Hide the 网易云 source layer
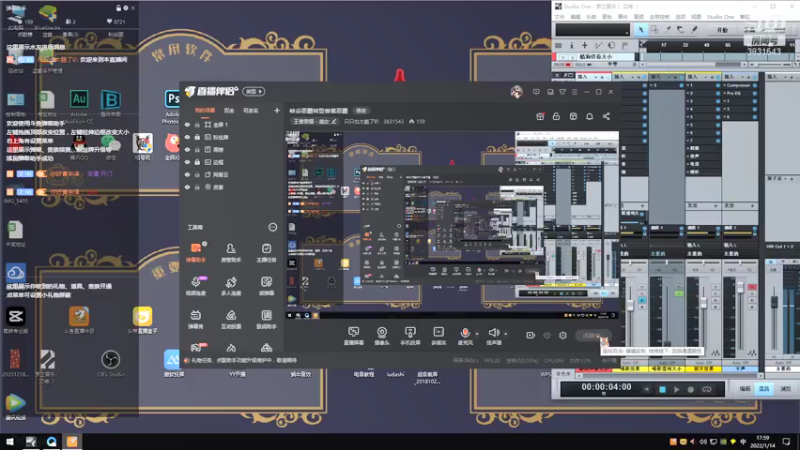800x450 pixels. point(187,174)
